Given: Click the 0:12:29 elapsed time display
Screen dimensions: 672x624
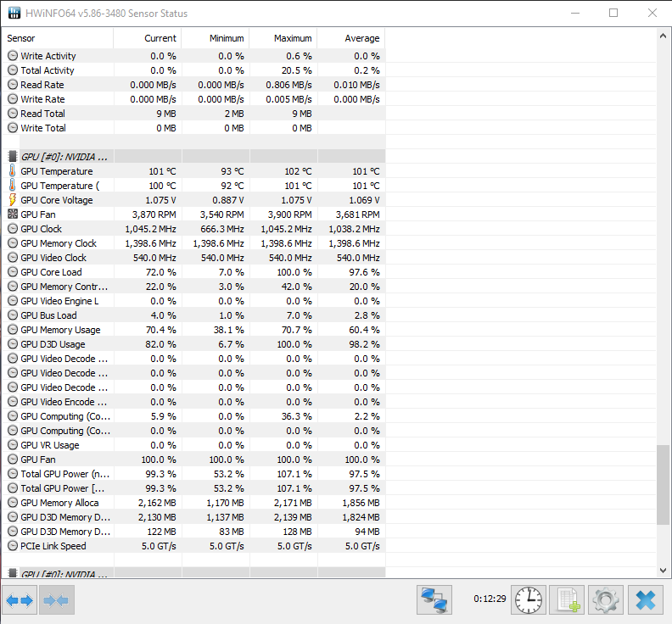Looking at the screenshot, I should 490,599.
